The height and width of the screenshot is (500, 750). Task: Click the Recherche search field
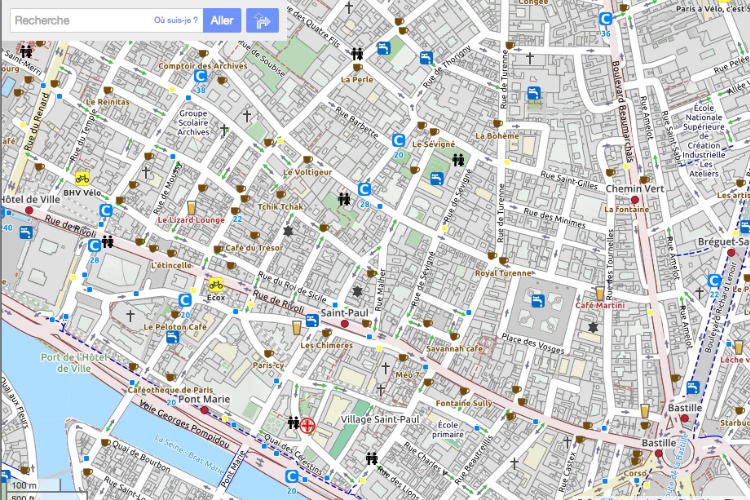pos(107,21)
